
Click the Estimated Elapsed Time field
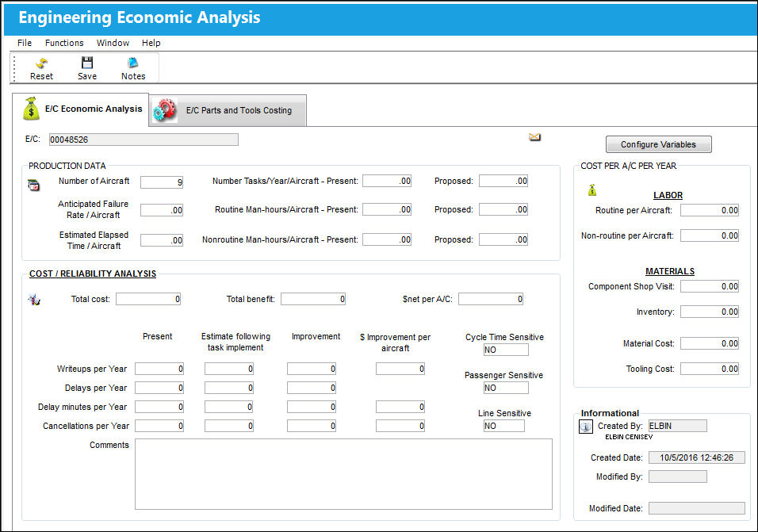click(x=162, y=240)
